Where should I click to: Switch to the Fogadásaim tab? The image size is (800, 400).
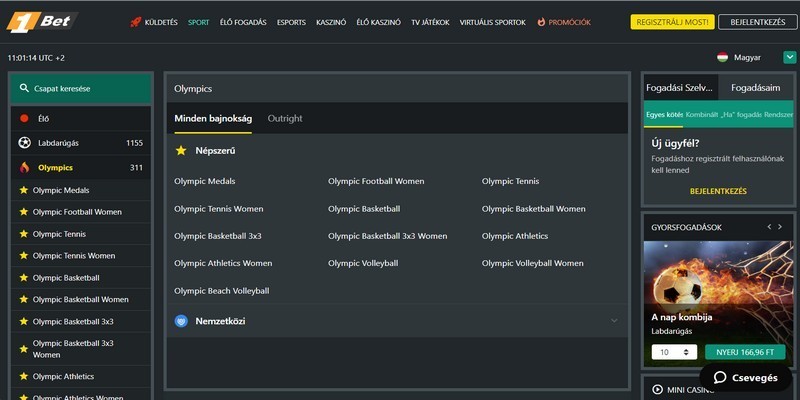pyautogui.click(x=756, y=88)
